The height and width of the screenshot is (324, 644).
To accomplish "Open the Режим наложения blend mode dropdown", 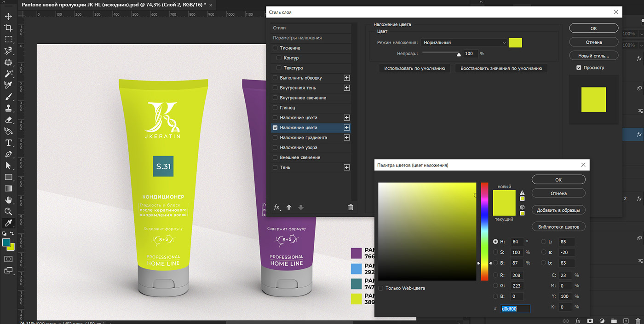I will point(464,42).
